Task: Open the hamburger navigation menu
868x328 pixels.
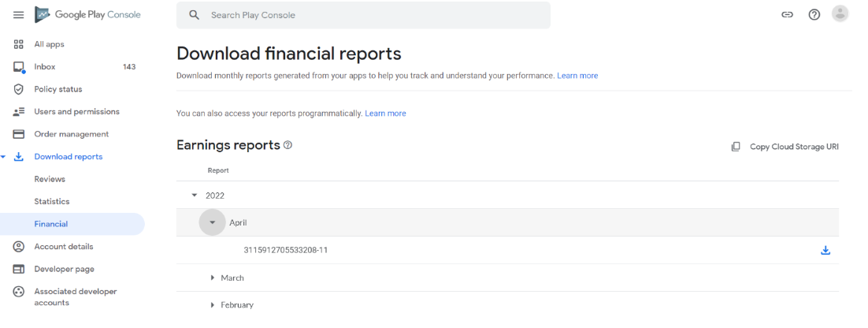Action: (x=18, y=15)
